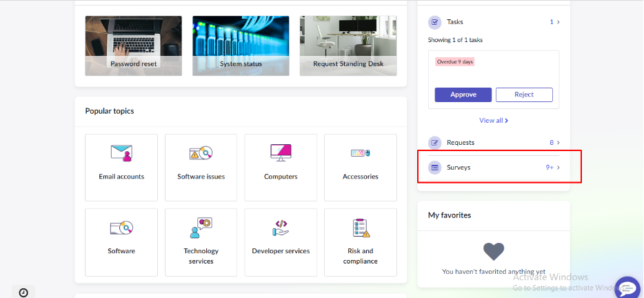Select the Accessories keyboard icon
Viewport: 644px width, 298px height.
[360, 152]
